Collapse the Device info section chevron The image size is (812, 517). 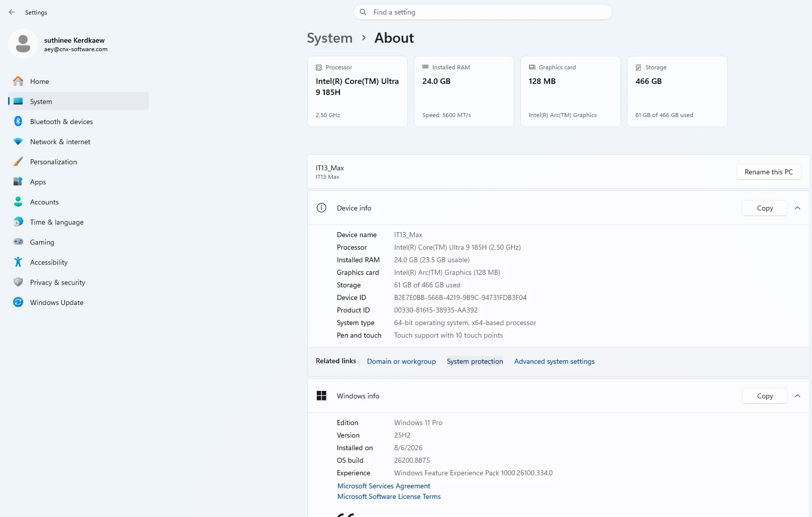[x=797, y=208]
